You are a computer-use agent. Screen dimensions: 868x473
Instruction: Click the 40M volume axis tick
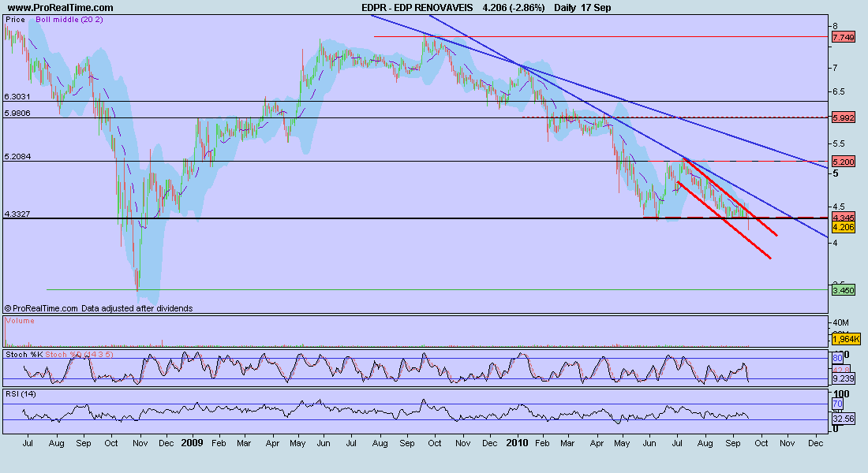point(840,322)
